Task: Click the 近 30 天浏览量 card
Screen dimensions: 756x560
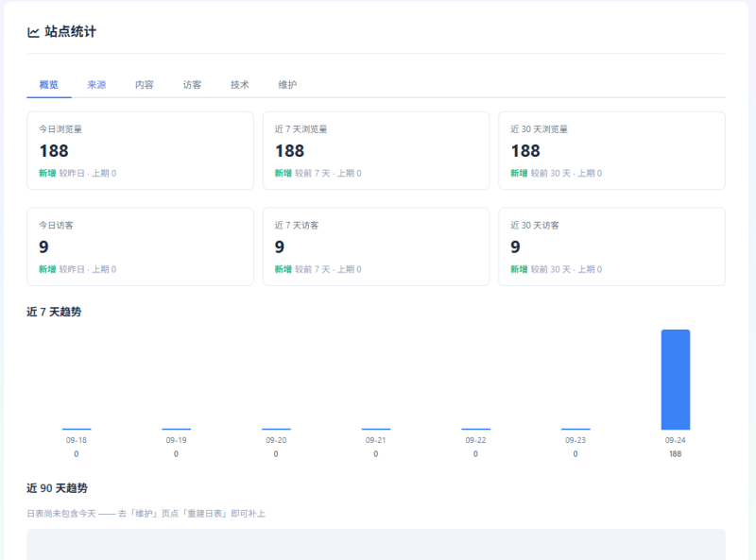Action: (611, 151)
